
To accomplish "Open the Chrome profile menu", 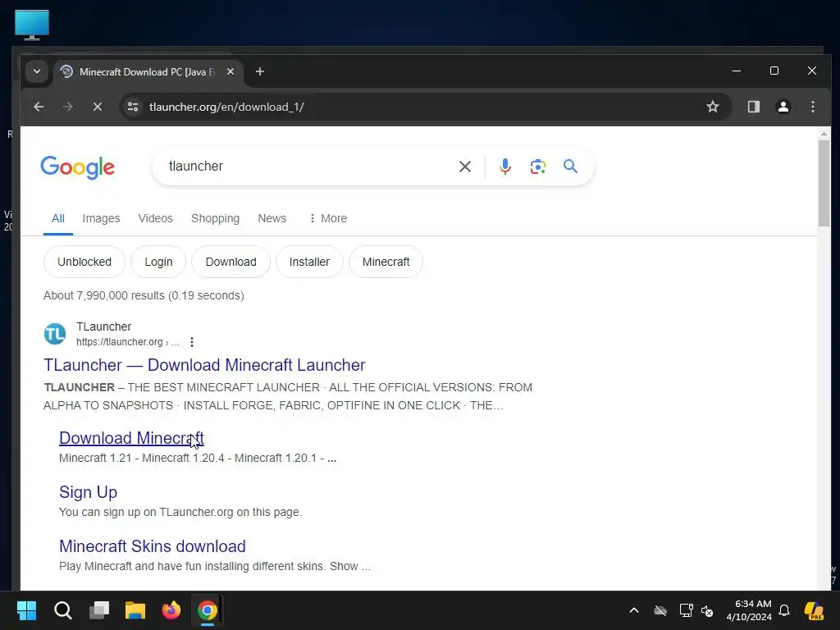I will (783, 107).
